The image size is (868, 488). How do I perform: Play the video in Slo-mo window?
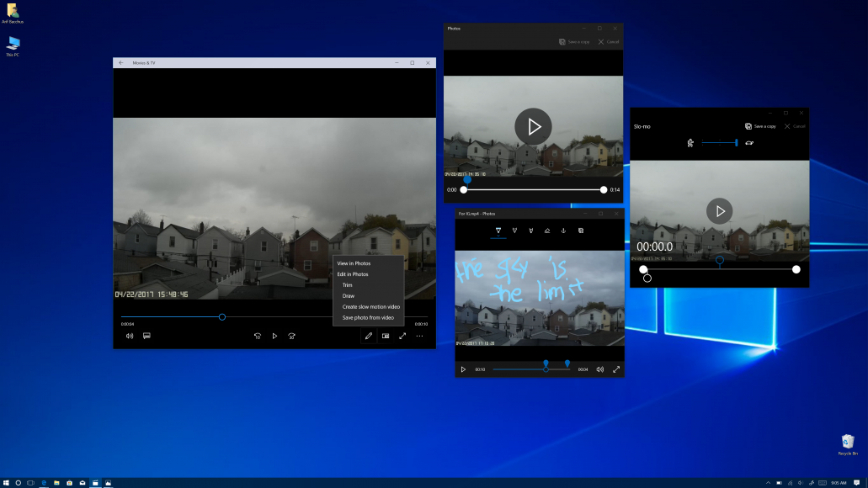point(720,211)
